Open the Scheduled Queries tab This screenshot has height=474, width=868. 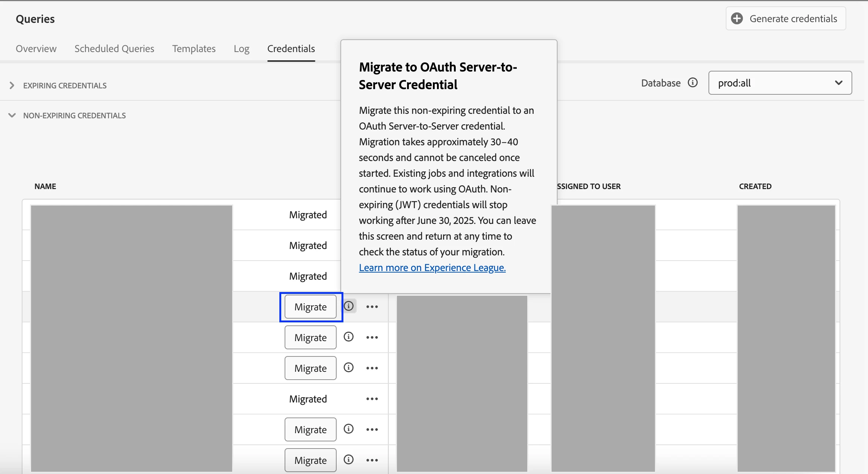tap(114, 49)
